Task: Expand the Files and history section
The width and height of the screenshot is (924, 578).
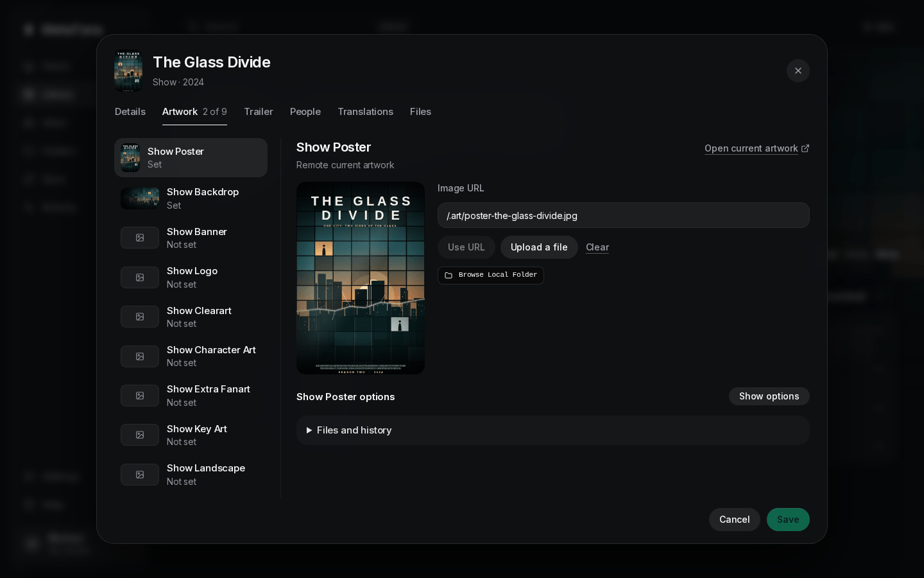Action: [553, 430]
